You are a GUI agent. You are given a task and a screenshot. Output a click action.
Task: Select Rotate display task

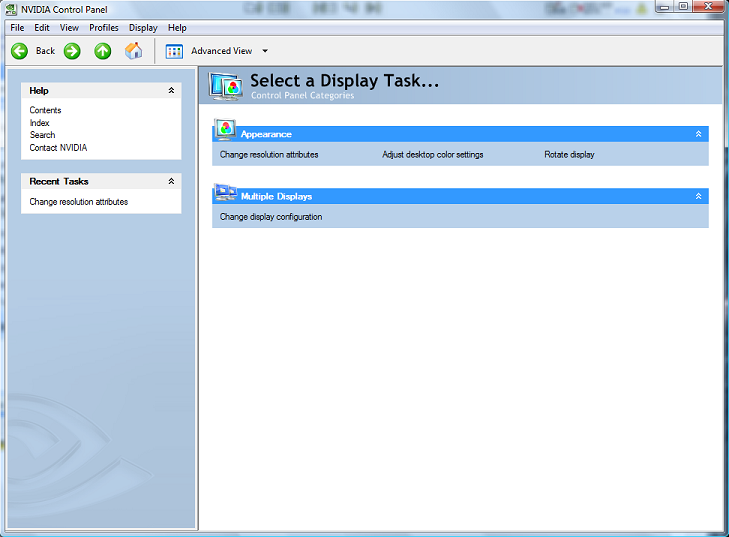569,155
